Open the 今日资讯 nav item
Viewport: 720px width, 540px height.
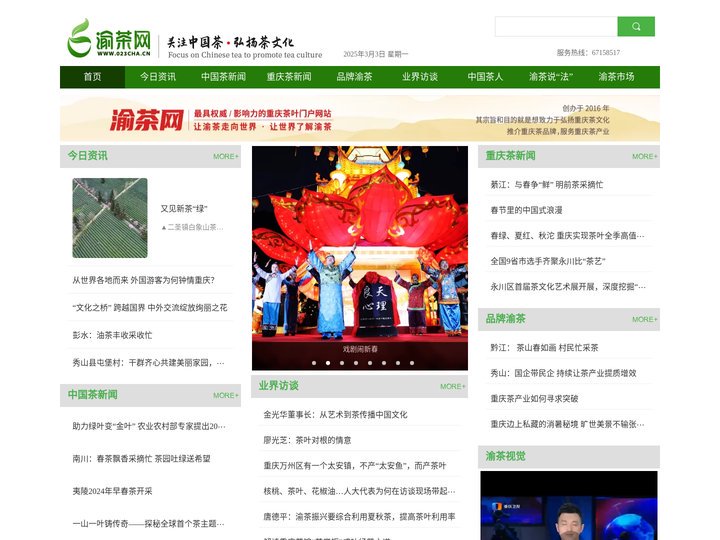tap(158, 77)
